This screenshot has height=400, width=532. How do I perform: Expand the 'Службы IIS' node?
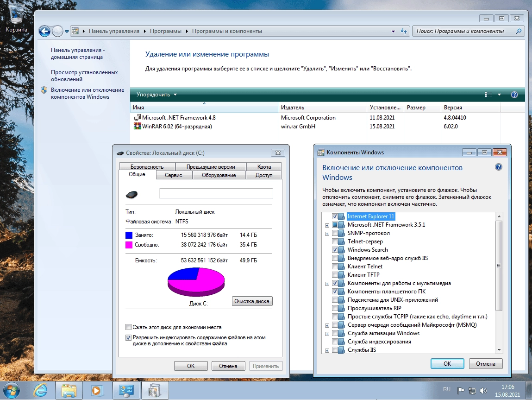[x=327, y=350]
